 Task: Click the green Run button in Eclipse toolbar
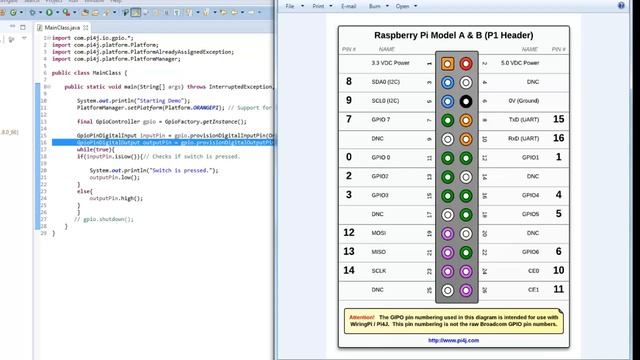49,13
